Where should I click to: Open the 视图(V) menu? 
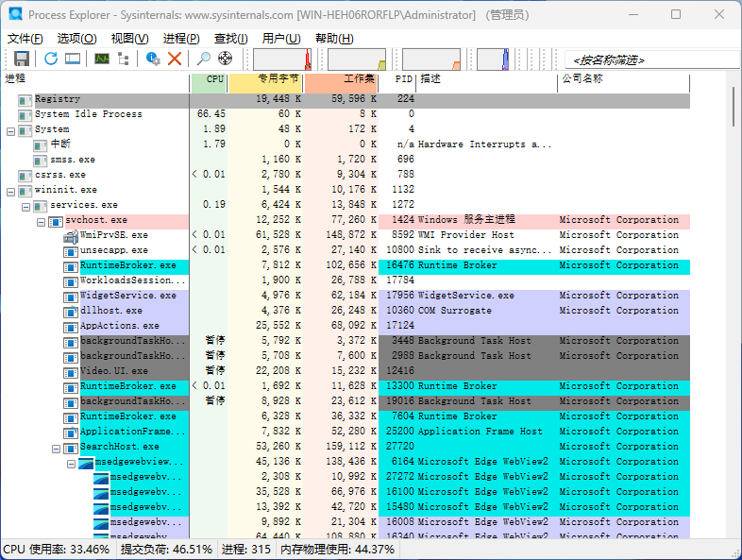tap(129, 39)
